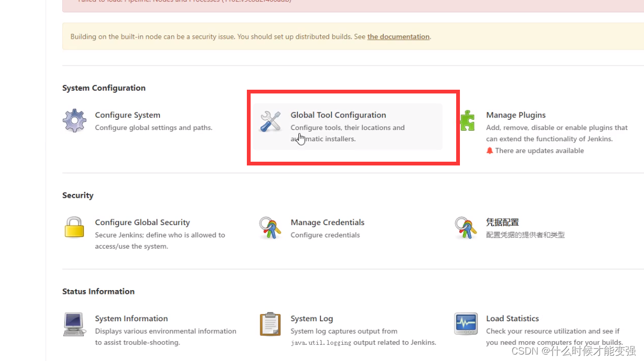Image resolution: width=644 pixels, height=361 pixels.
Task: Click the System Information computer icon
Action: (75, 324)
